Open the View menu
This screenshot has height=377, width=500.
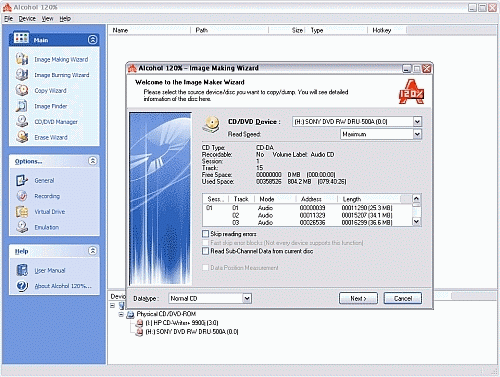coord(47,19)
